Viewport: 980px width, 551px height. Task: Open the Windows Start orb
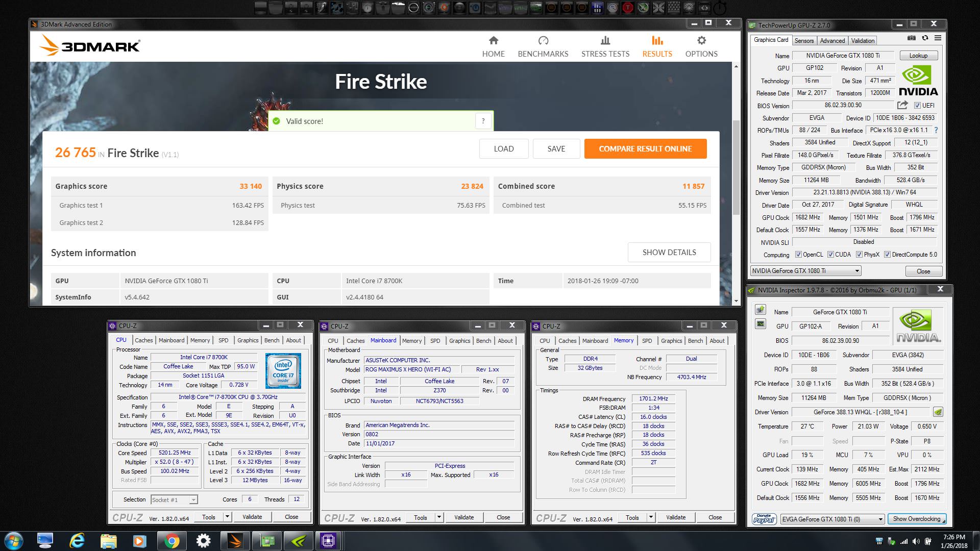[x=13, y=541]
